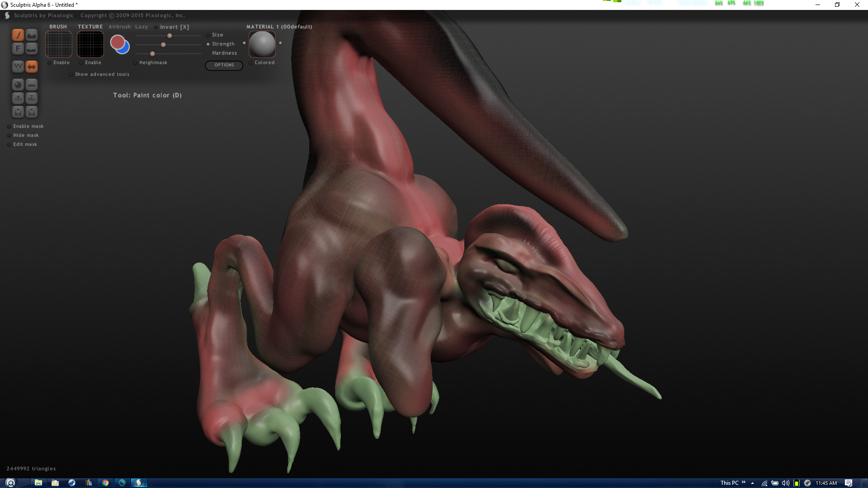Open the OPTIONS button
Image resolution: width=868 pixels, height=488 pixels.
pos(224,65)
